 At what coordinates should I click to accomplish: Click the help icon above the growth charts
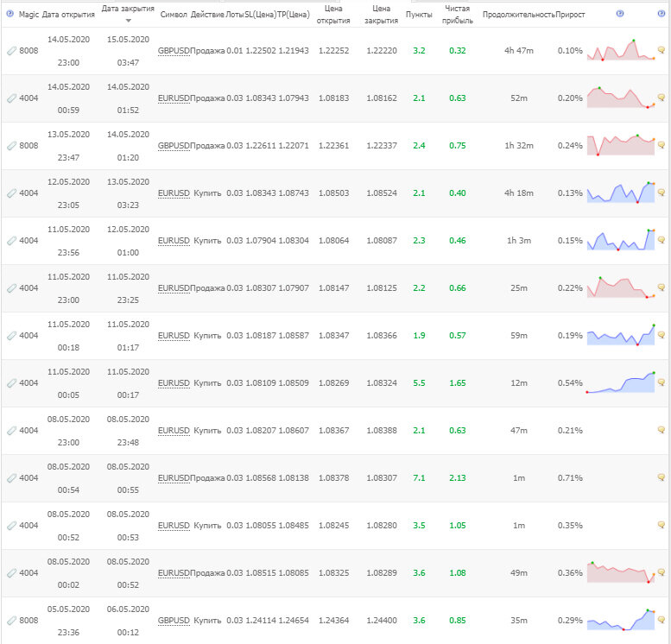point(620,14)
